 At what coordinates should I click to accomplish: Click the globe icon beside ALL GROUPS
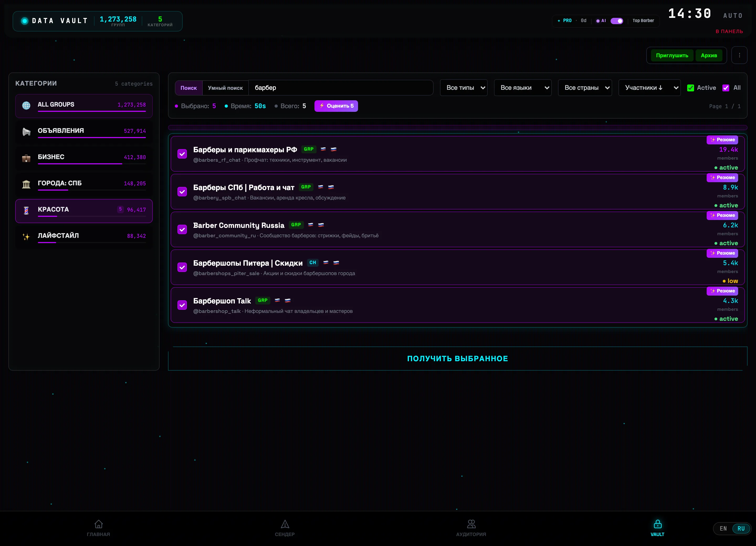(26, 106)
